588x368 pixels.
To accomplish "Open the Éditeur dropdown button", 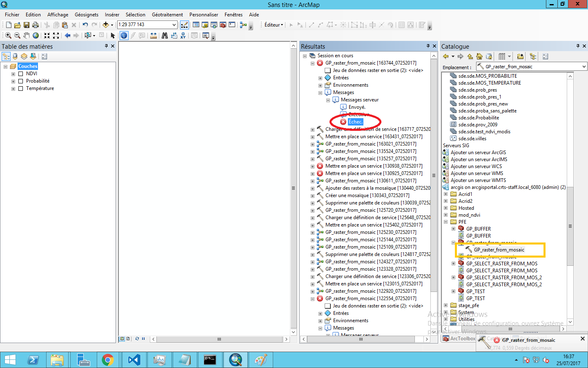I will tap(274, 25).
